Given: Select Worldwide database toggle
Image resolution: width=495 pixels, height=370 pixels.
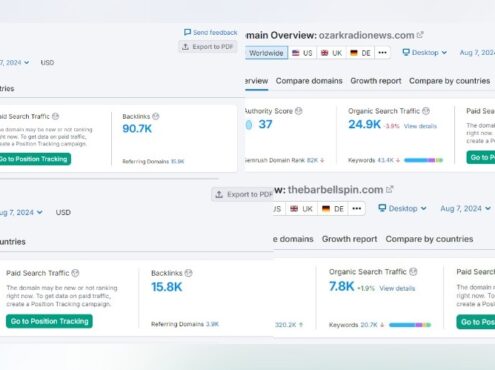Looking at the screenshot, I should coord(266,53).
